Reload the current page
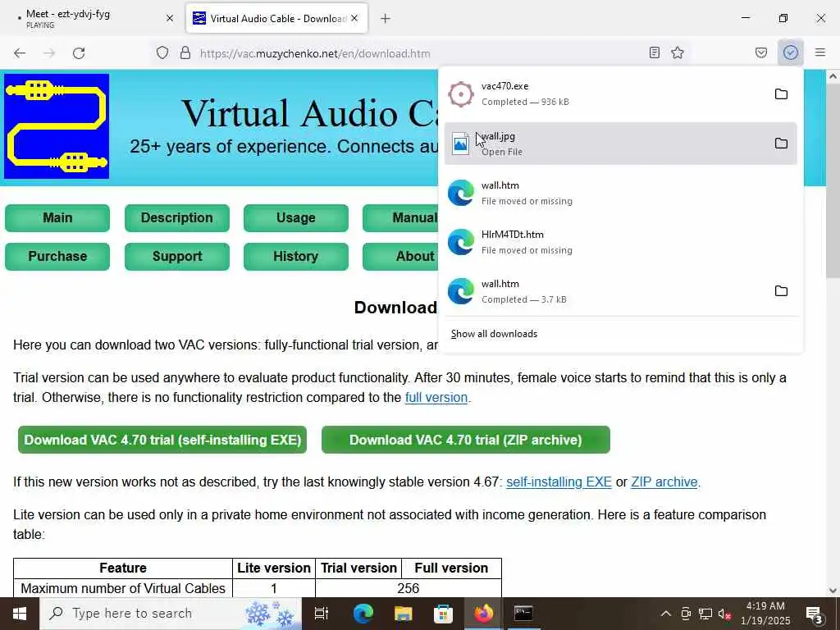Screen dimensions: 840x630 pos(79,53)
